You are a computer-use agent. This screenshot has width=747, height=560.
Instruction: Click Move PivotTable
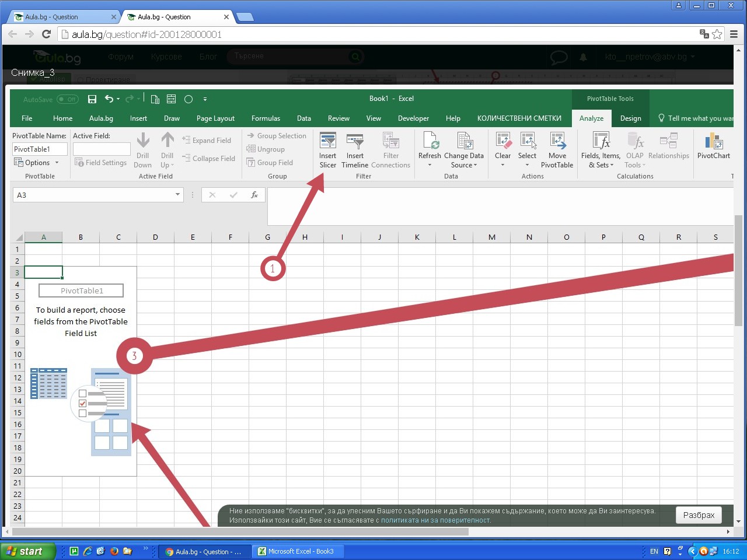(x=557, y=149)
